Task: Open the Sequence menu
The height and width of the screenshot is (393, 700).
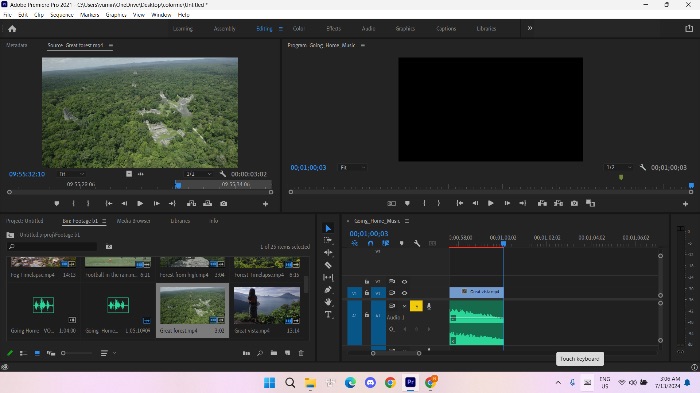Action: click(62, 15)
